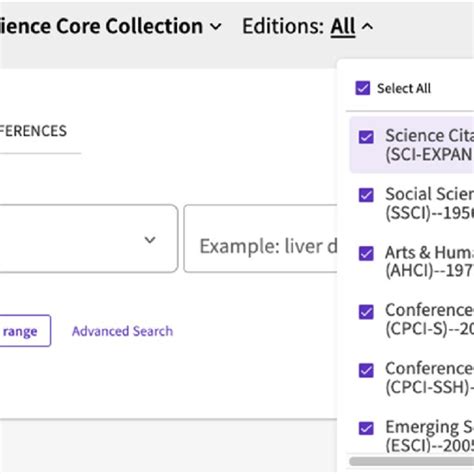474x474 pixels.
Task: Focus the 'Example: liver d' search input
Action: click(x=261, y=239)
